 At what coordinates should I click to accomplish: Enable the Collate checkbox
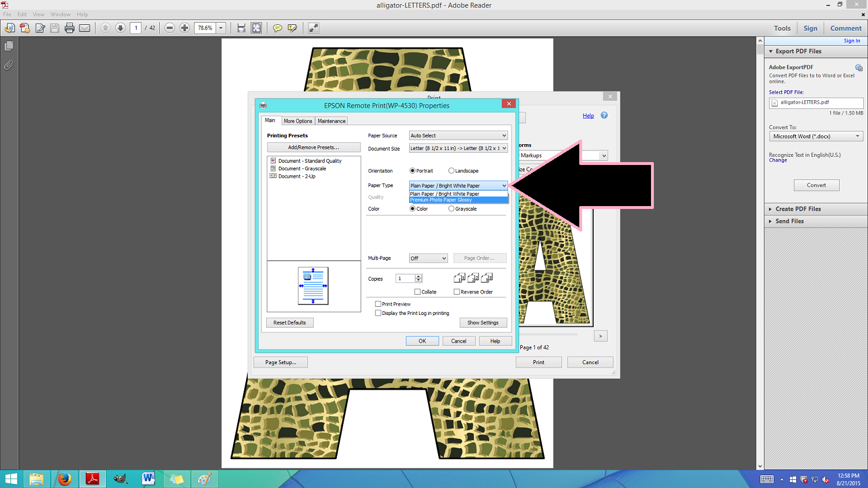[417, 292]
